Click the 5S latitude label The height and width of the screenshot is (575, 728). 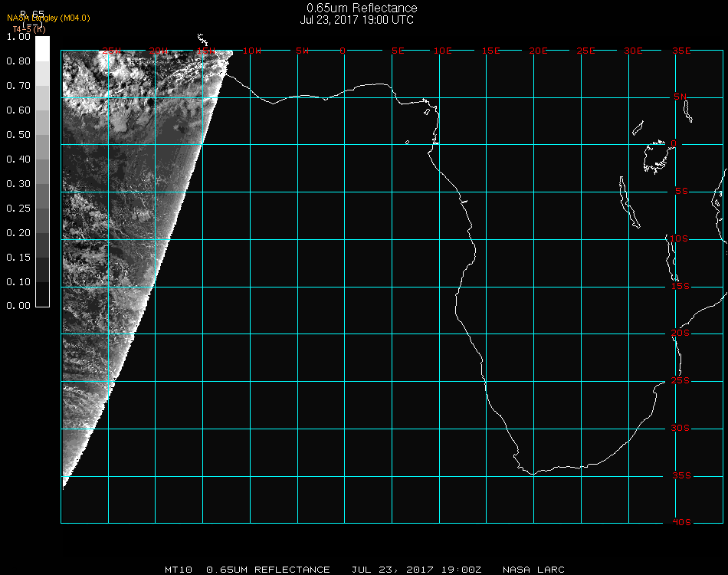(x=681, y=192)
